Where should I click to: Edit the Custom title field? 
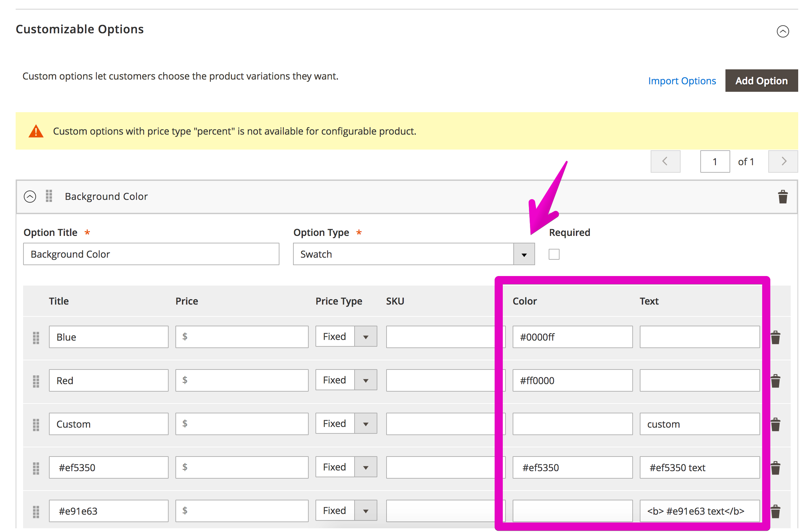tap(109, 424)
